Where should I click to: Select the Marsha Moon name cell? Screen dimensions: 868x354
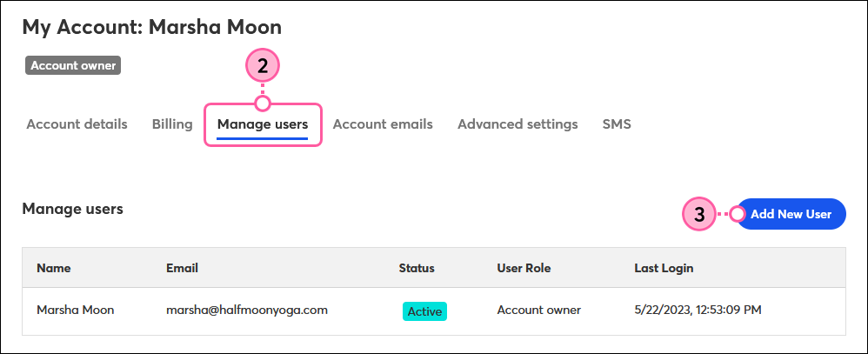click(x=76, y=311)
